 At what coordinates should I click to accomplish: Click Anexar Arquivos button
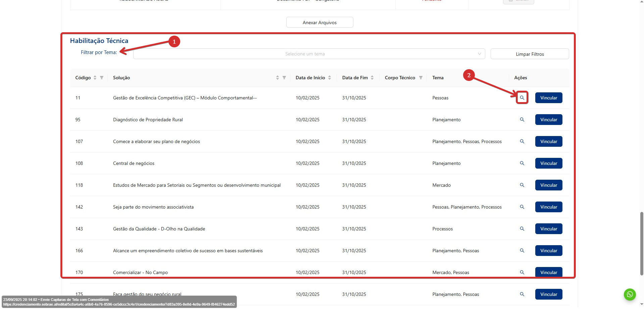(x=319, y=23)
